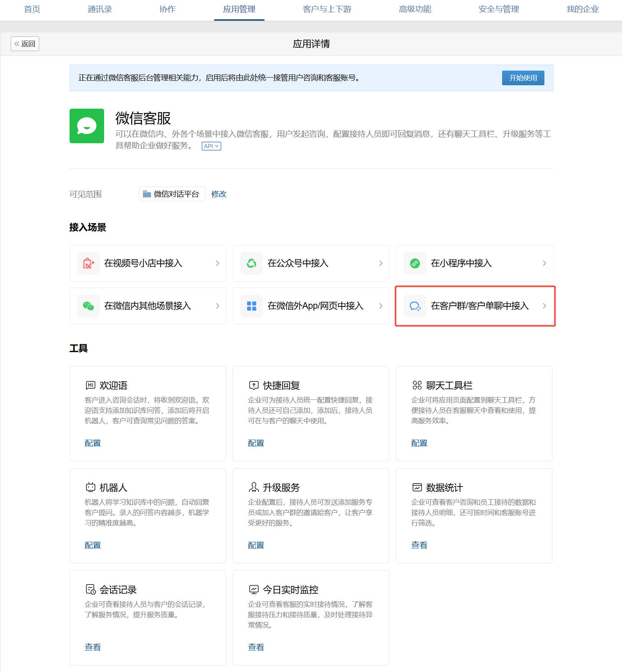
Task: Go to the 我的企业 tab
Action: pos(583,9)
